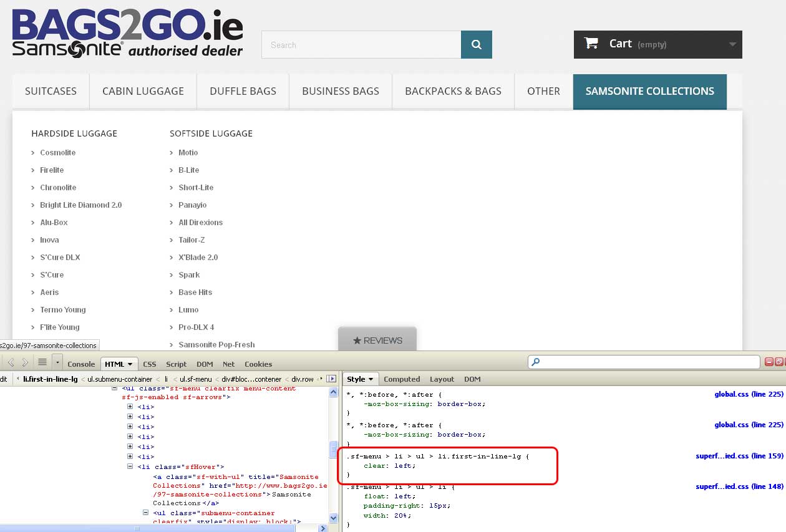
Task: Open the Computed side panel tab
Action: pyautogui.click(x=402, y=379)
